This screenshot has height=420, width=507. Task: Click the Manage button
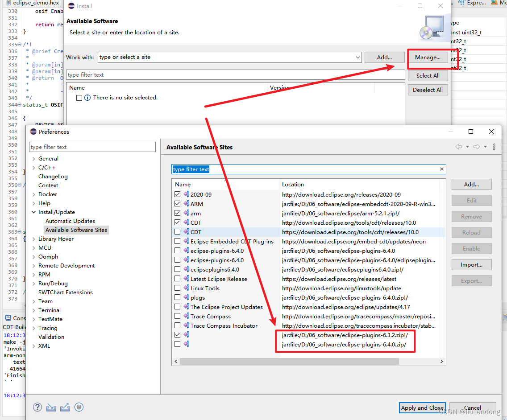pos(428,57)
